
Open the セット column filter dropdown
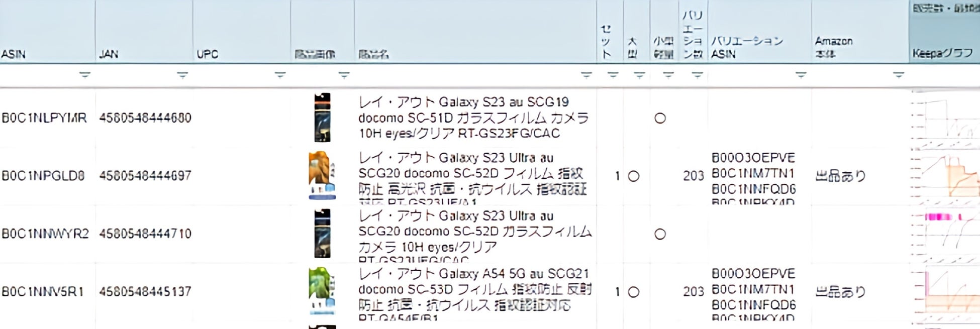[613, 75]
